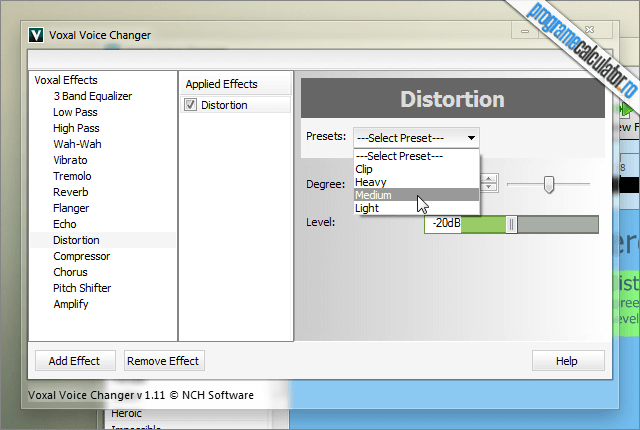Screen dimensions: 640x430
Task: Select Reverb effect
Action: [71, 192]
